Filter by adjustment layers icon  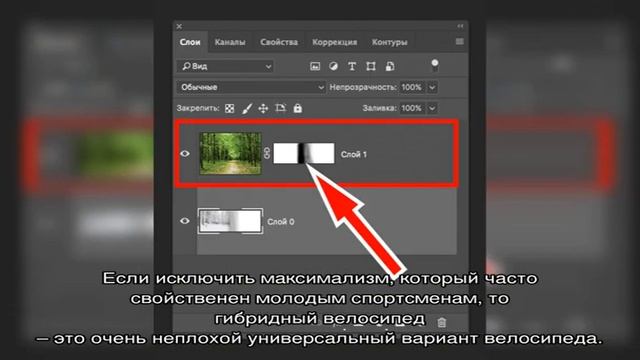coord(333,66)
